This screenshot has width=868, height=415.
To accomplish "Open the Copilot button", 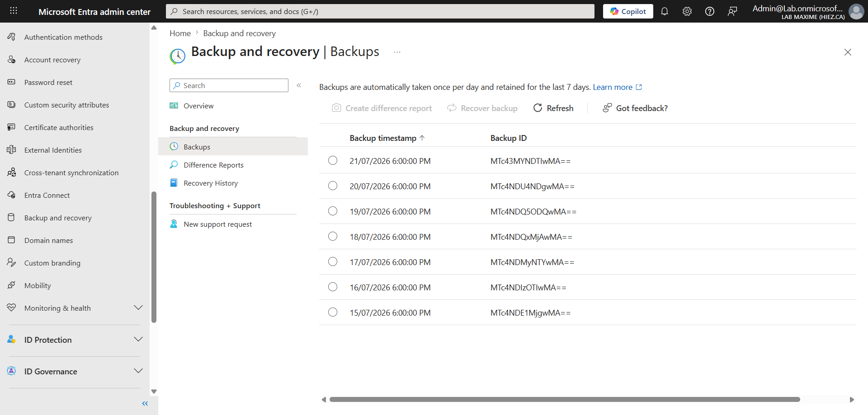I will pos(628,11).
